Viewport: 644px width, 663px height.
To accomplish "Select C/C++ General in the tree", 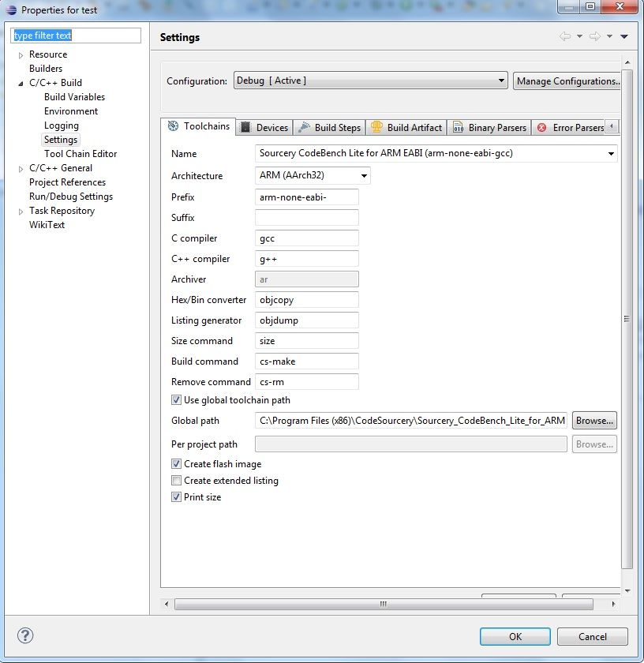I will point(61,168).
